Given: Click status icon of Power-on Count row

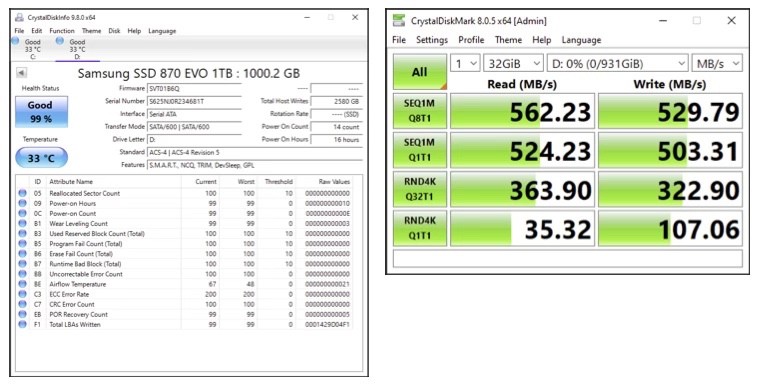Looking at the screenshot, I should click(22, 214).
